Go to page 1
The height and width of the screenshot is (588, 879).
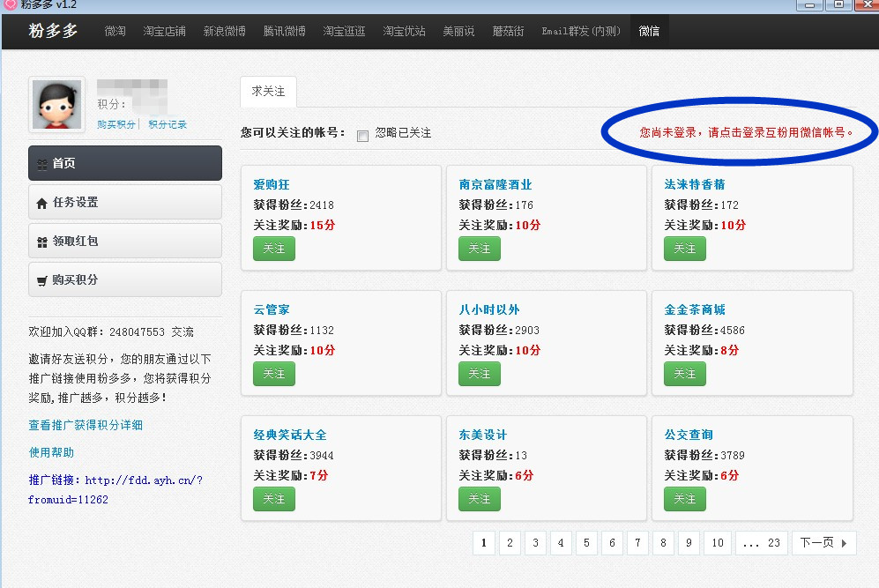coord(484,542)
